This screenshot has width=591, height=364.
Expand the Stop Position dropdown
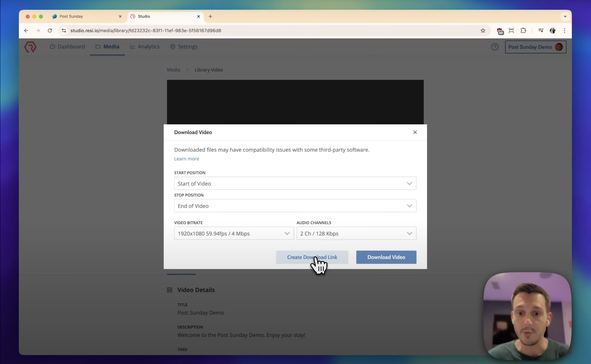pos(295,206)
